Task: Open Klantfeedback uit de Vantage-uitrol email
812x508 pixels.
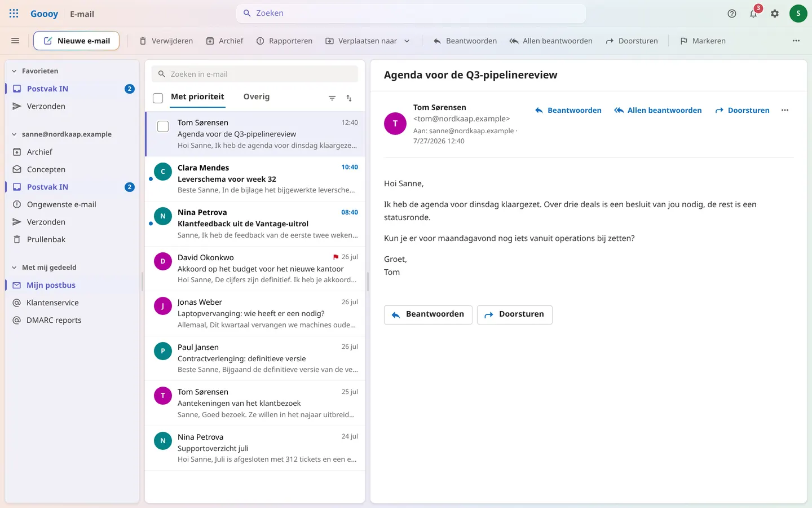Action: pos(255,224)
